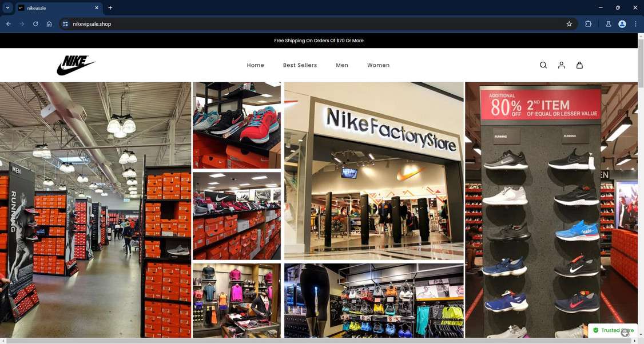Open the Chrome Labs flask icon
This screenshot has height=344, width=644.
(609, 24)
